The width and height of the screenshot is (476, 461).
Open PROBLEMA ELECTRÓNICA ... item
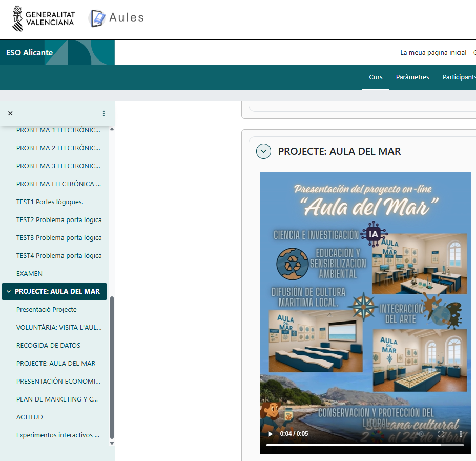click(58, 184)
